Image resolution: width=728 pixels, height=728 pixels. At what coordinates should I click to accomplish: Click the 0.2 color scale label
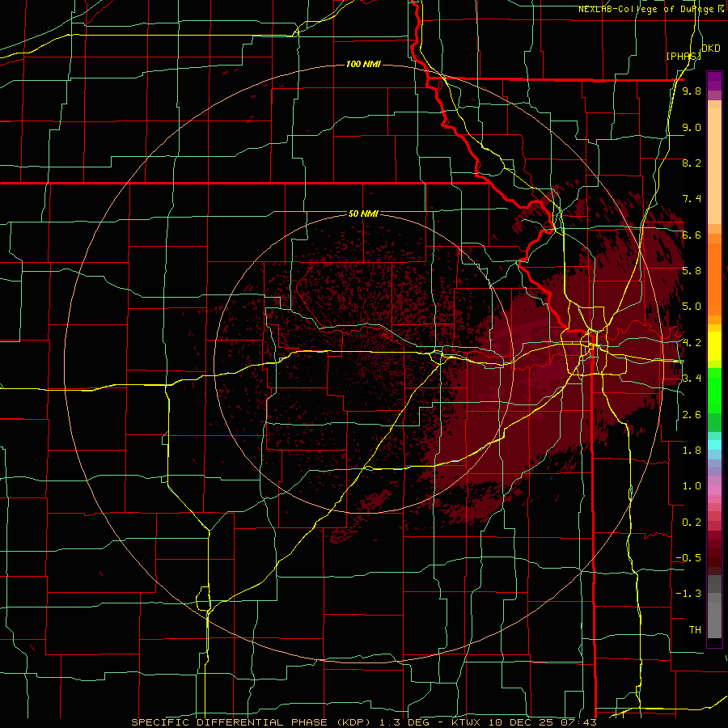[x=692, y=523]
